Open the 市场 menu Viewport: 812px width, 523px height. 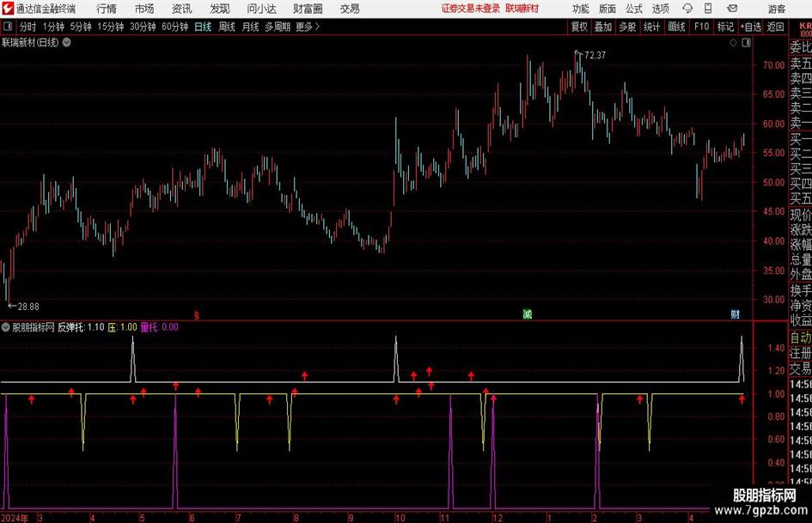click(144, 9)
